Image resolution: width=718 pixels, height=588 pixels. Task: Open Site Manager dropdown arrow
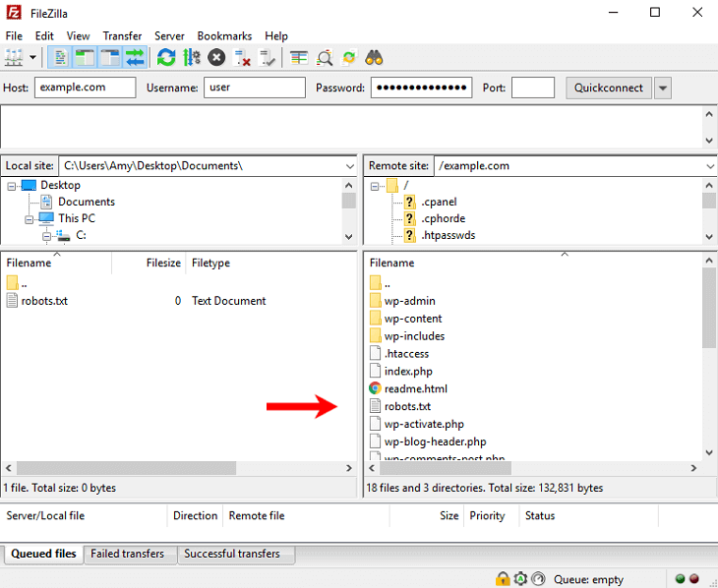33,58
